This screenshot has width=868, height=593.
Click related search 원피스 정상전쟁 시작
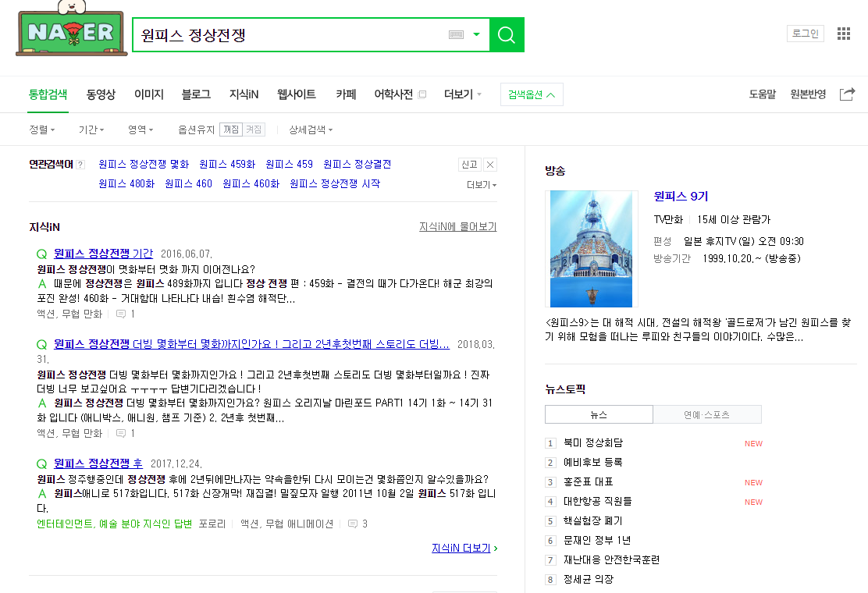pyautogui.click(x=335, y=183)
